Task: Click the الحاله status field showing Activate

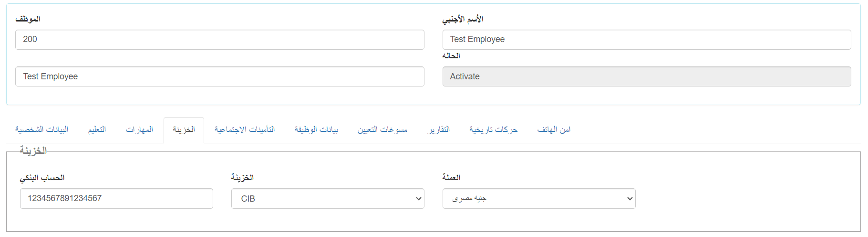Action: point(646,76)
